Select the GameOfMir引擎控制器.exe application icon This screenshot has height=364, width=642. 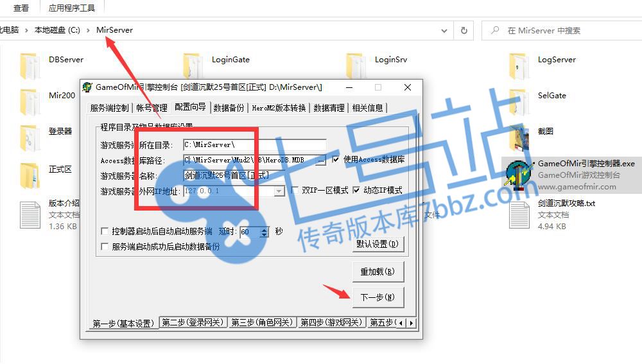[x=519, y=175]
